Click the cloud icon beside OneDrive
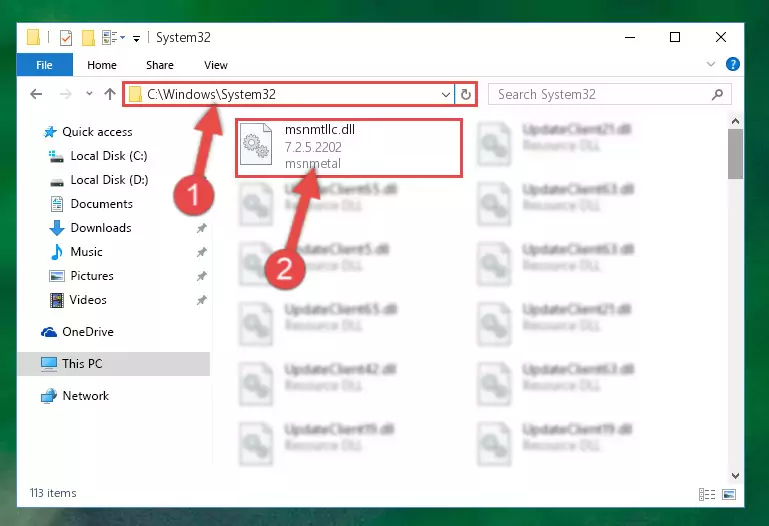 [x=49, y=332]
